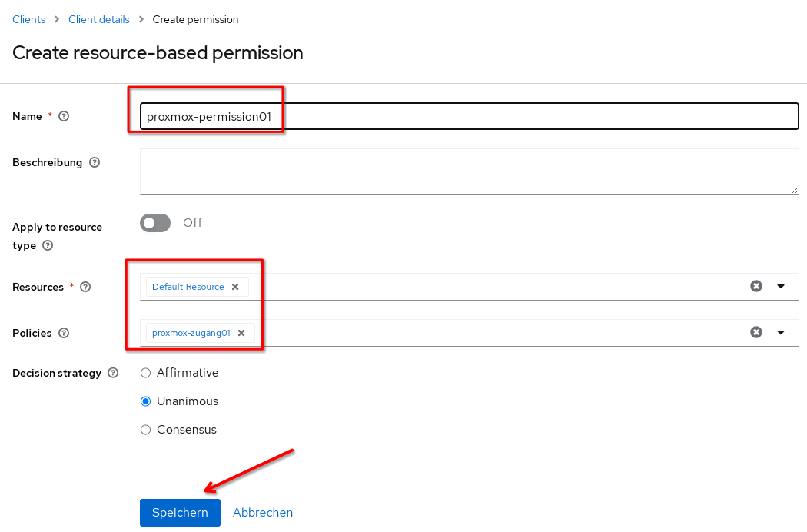Show help tooltip for Resources field
Image resolution: width=807 pixels, height=532 pixels.
coord(85,287)
